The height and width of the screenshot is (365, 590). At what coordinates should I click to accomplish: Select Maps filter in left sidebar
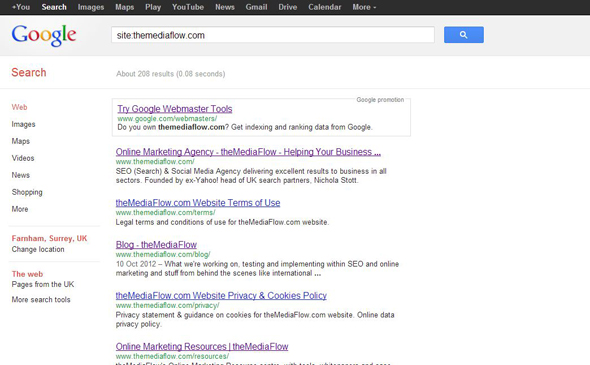tap(21, 141)
